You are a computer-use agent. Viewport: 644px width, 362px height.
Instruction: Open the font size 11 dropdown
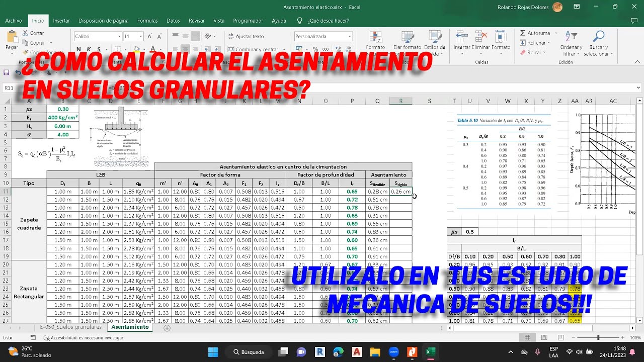[x=141, y=36]
